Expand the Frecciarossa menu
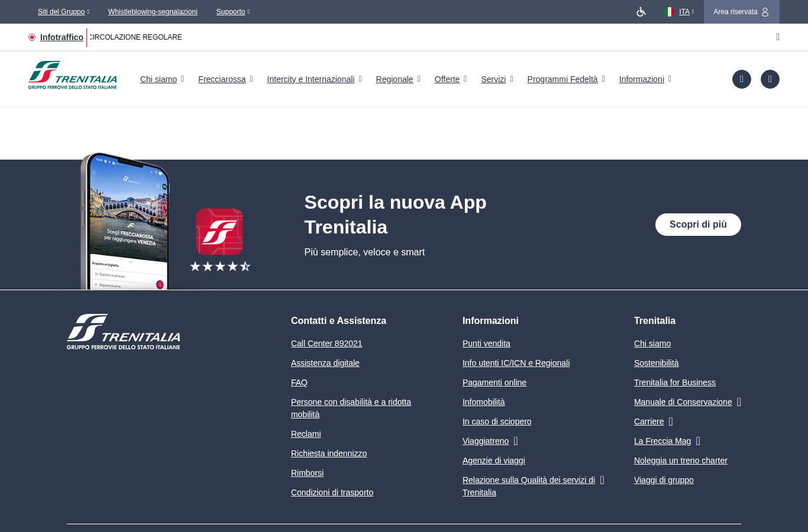808x532 pixels. coord(225,79)
